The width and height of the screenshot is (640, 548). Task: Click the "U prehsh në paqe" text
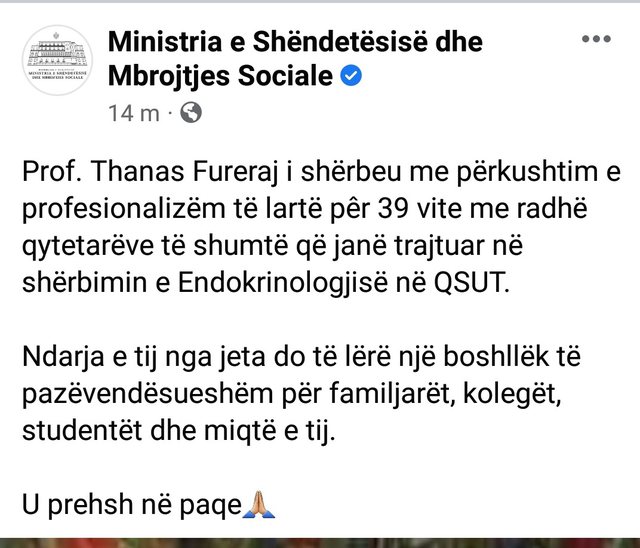[x=132, y=506]
